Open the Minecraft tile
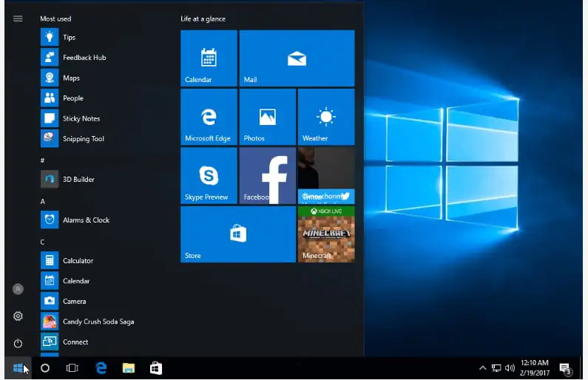The image size is (588, 380). [325, 234]
